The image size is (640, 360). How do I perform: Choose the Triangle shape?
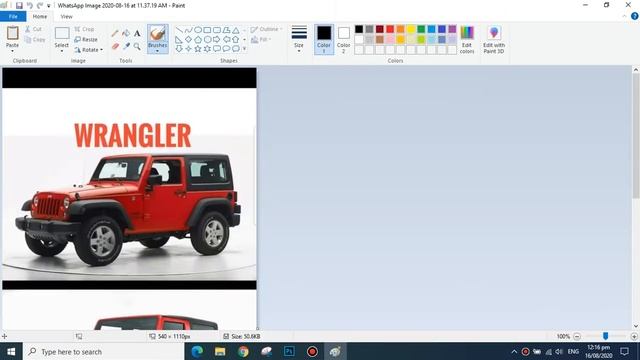click(236, 30)
